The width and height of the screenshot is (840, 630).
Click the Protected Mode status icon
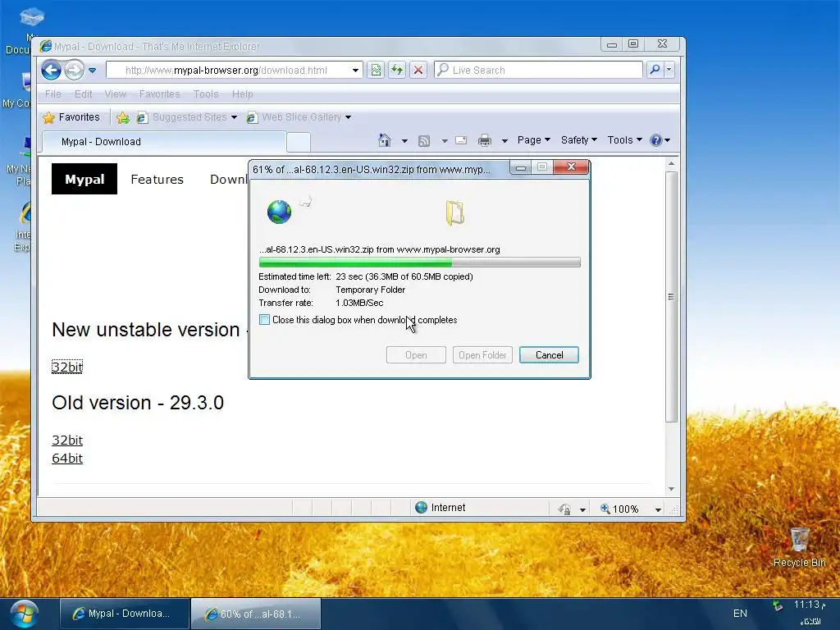coord(564,509)
